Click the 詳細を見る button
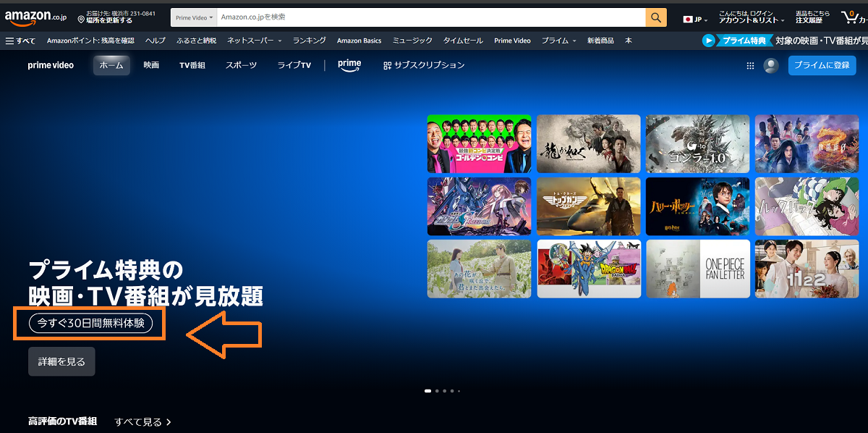 pos(61,361)
